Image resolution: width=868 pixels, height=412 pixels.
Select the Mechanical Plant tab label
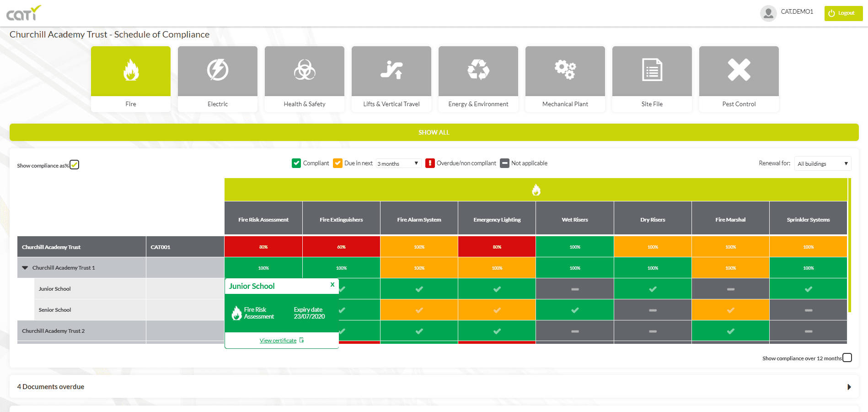click(565, 104)
